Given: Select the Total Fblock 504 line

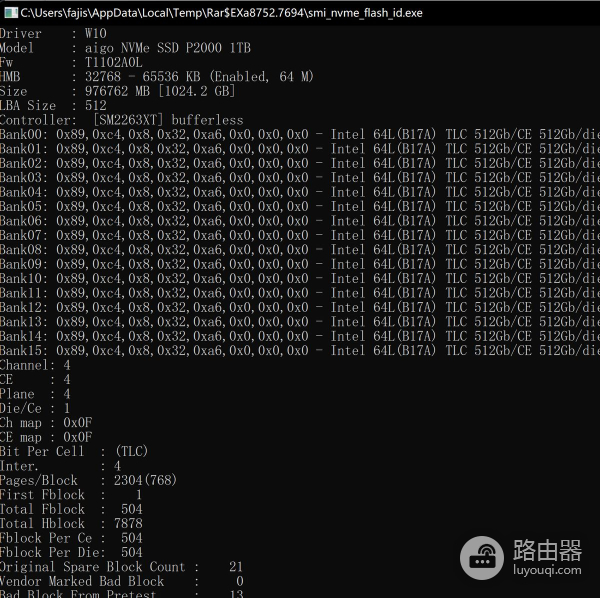Looking at the screenshot, I should (71, 509).
